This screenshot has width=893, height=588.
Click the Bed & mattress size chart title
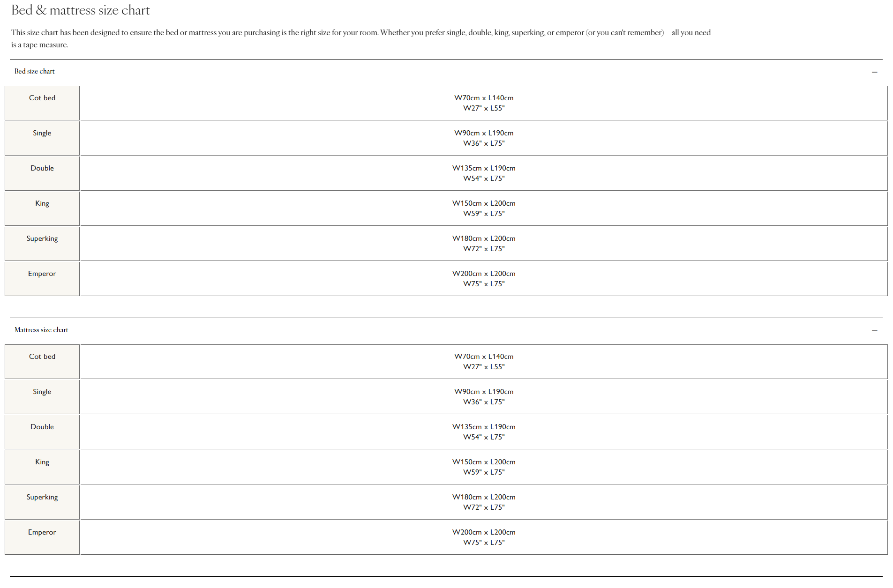81,10
